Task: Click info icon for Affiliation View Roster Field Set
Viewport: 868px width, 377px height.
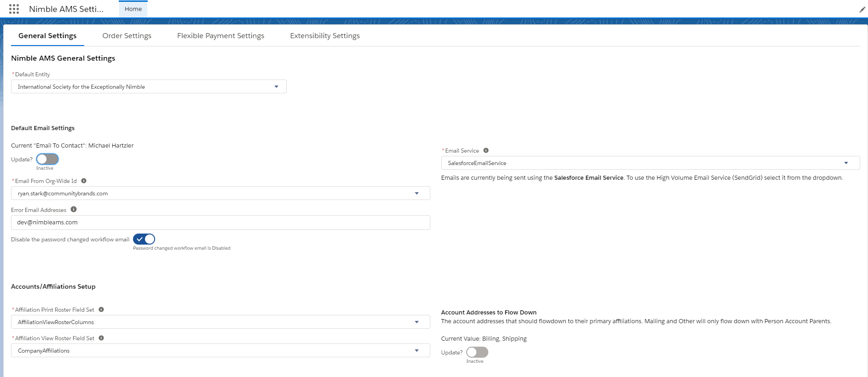Action: click(x=101, y=338)
